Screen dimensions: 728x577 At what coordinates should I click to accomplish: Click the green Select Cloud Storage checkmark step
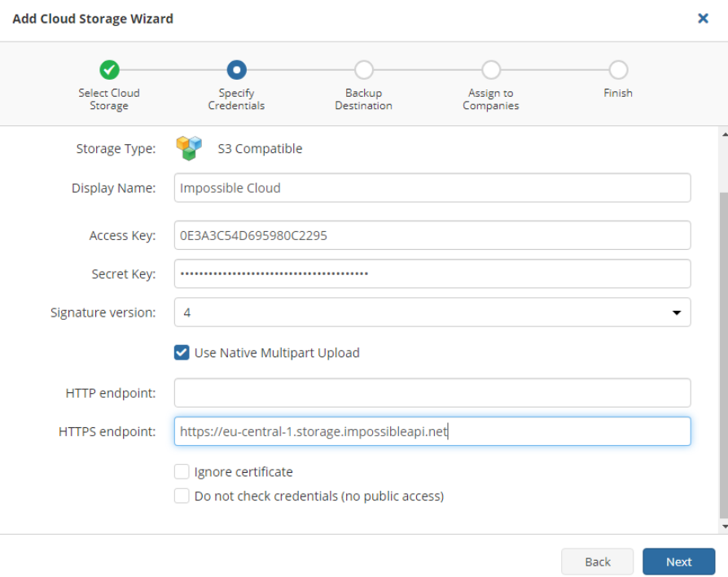click(110, 70)
